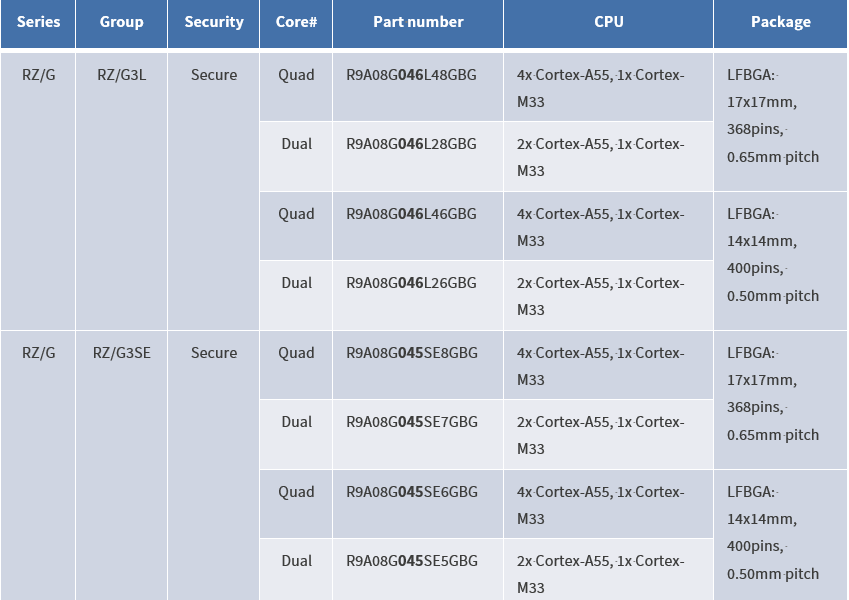Select part number R9A08G045SE7GBG
The image size is (849, 600).
point(412,422)
